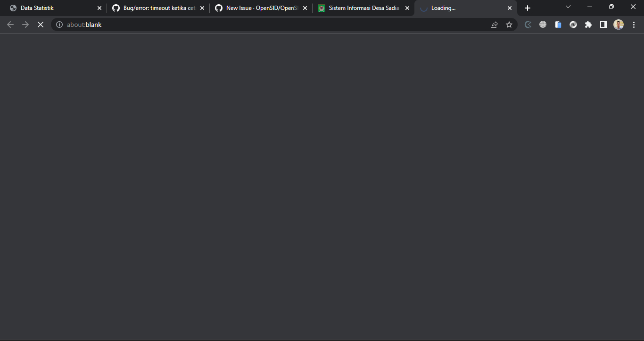This screenshot has height=341, width=644.
Task: Open Chrome three-dot menu
Action: (x=634, y=25)
